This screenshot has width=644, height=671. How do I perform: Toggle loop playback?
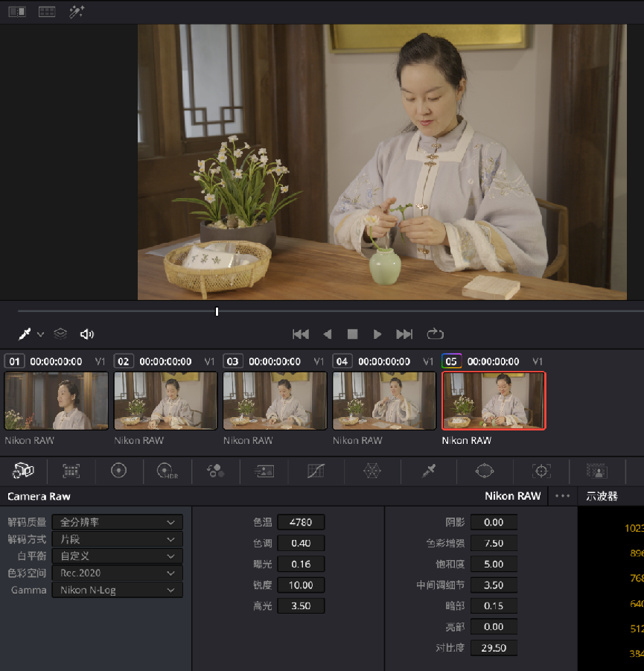(435, 334)
